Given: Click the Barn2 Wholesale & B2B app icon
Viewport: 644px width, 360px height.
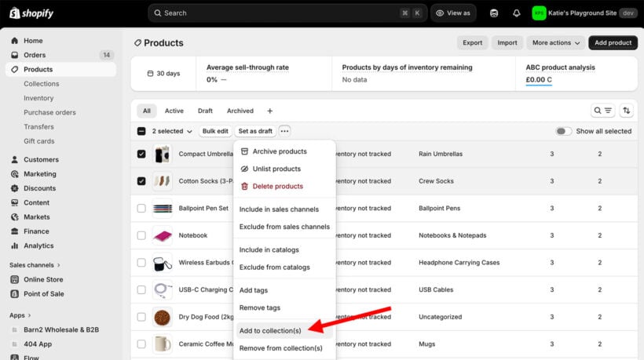Looking at the screenshot, I should click(x=15, y=329).
